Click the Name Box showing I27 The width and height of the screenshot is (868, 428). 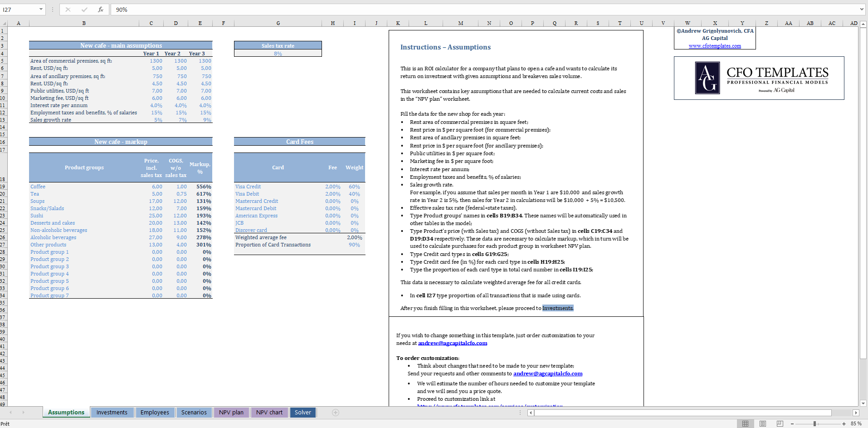tap(20, 10)
